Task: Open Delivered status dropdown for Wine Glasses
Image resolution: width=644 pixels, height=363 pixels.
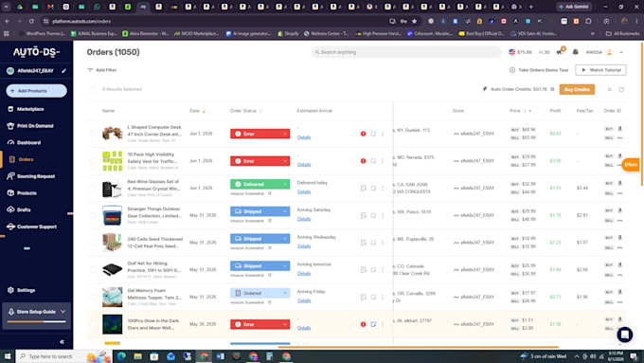Action: [259, 184]
